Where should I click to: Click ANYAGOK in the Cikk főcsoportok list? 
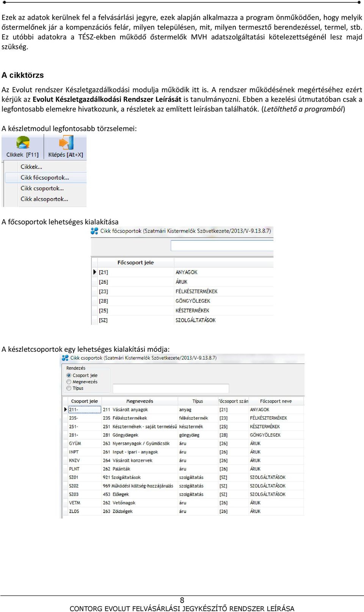pos(187,272)
